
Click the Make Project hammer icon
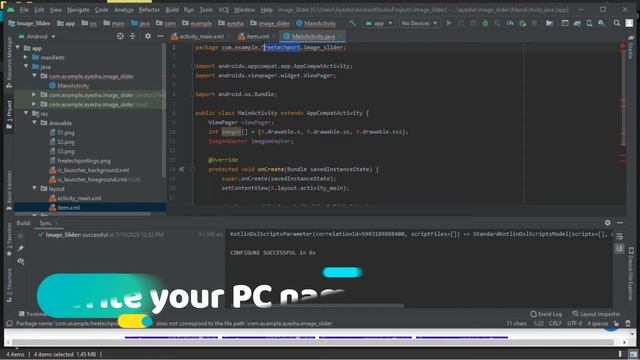tap(353, 23)
